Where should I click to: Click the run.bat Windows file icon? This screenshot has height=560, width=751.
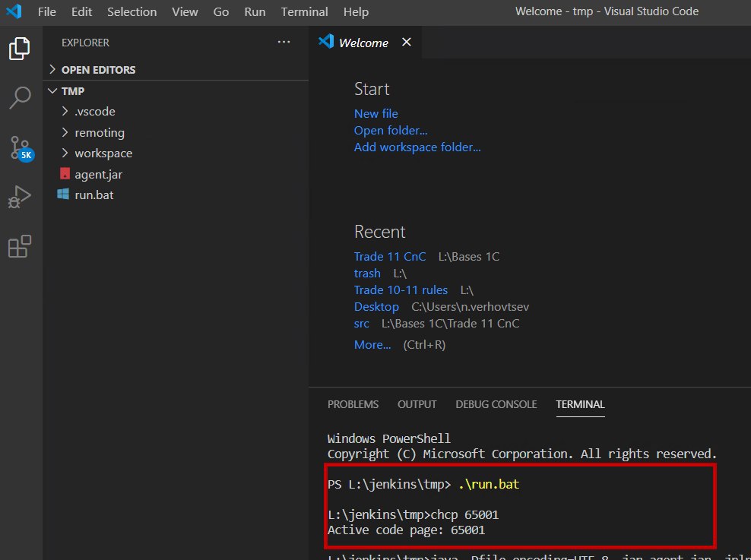(x=63, y=194)
